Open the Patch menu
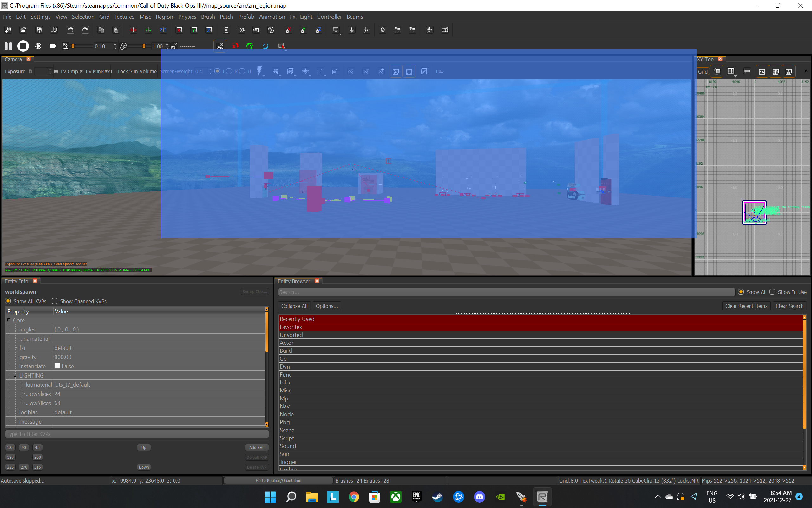 pyautogui.click(x=226, y=17)
